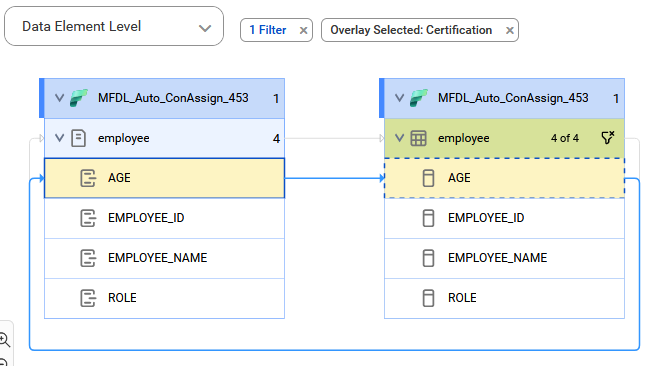Select left ROLE field text
The height and width of the screenshot is (366, 657).
coord(122,298)
